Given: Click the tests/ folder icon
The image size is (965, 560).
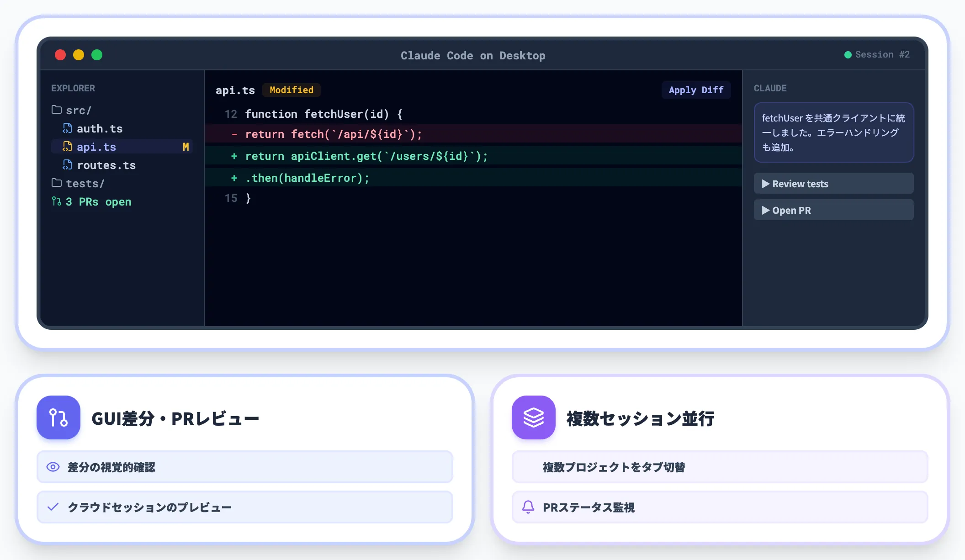Looking at the screenshot, I should coord(57,183).
